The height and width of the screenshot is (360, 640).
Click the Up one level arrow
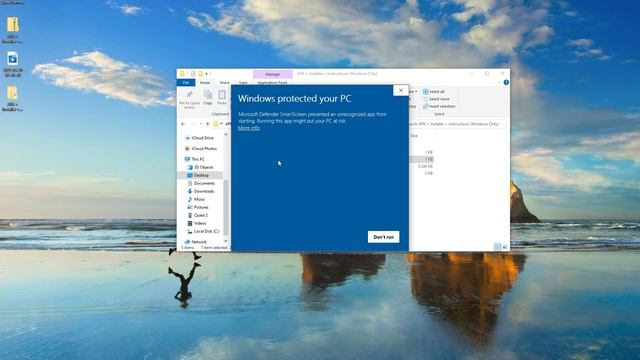click(207, 124)
